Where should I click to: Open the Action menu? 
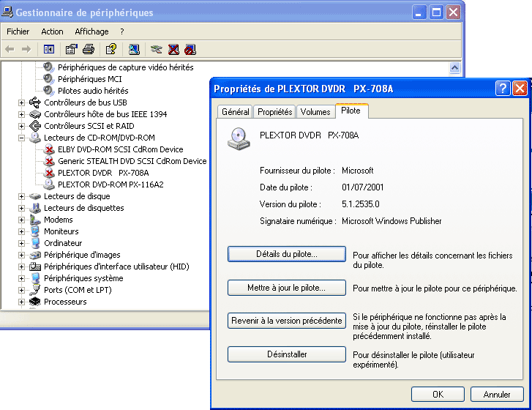click(x=52, y=31)
